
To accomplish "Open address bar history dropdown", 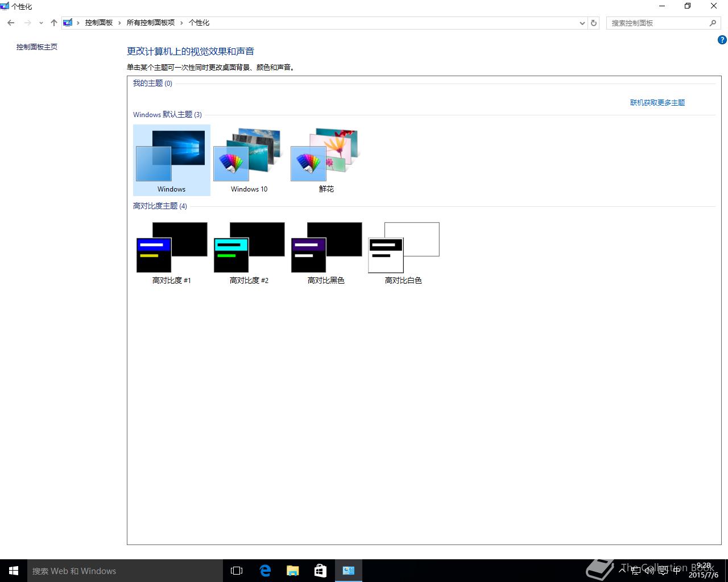I will 582,23.
